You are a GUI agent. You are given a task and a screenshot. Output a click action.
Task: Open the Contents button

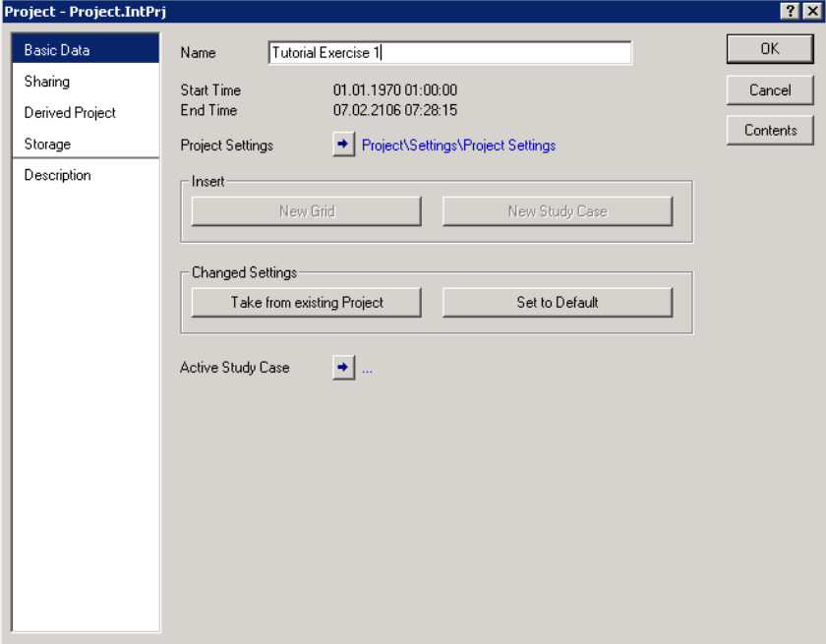[770, 130]
